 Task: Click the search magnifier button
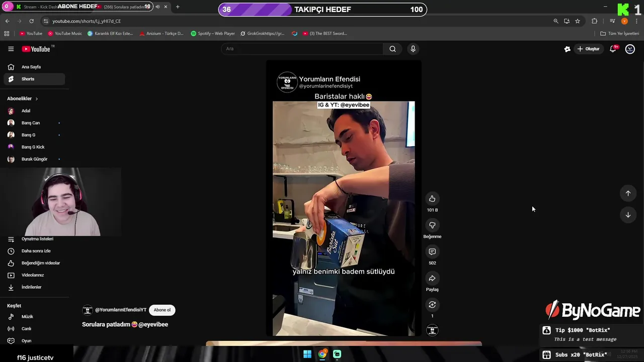[392, 49]
